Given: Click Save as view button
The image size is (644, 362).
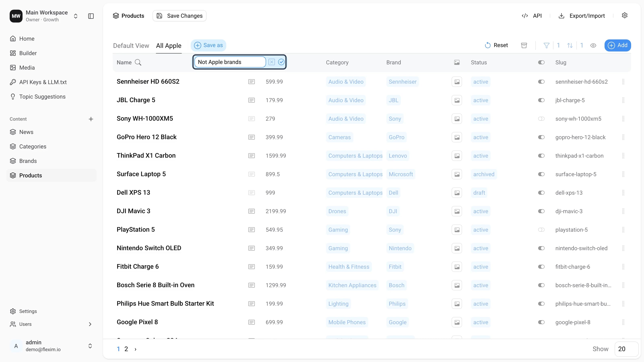Looking at the screenshot, I should click(208, 45).
